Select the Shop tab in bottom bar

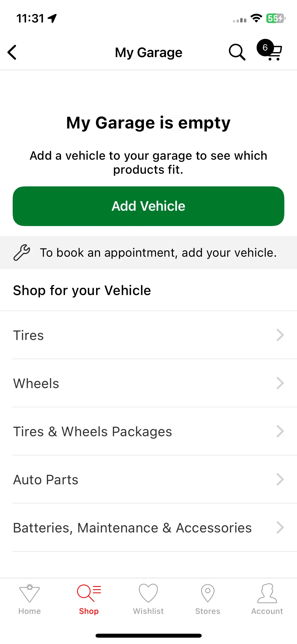pos(89,599)
